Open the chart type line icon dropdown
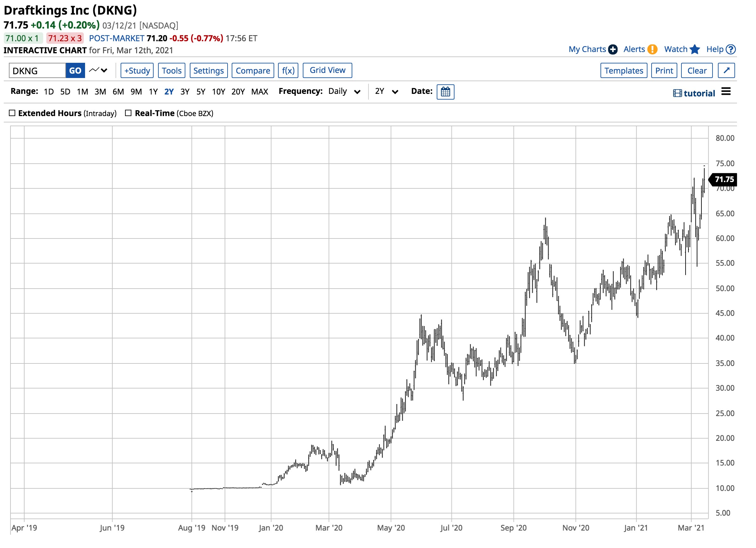The width and height of the screenshot is (756, 548). pyautogui.click(x=98, y=70)
